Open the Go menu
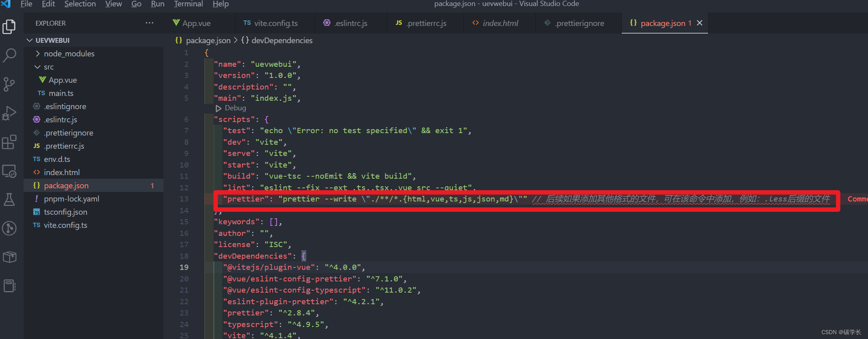The image size is (868, 339). tap(136, 4)
